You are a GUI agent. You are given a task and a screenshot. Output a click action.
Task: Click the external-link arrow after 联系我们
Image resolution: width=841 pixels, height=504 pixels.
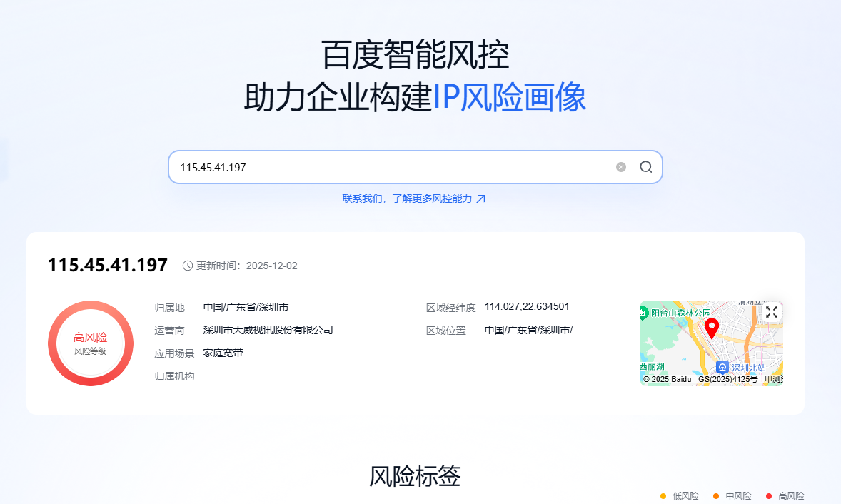pyautogui.click(x=481, y=198)
